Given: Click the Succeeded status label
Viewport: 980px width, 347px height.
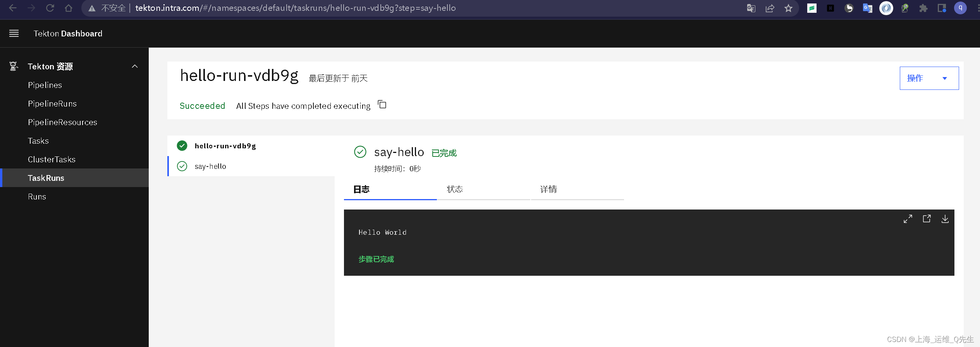Looking at the screenshot, I should point(202,106).
